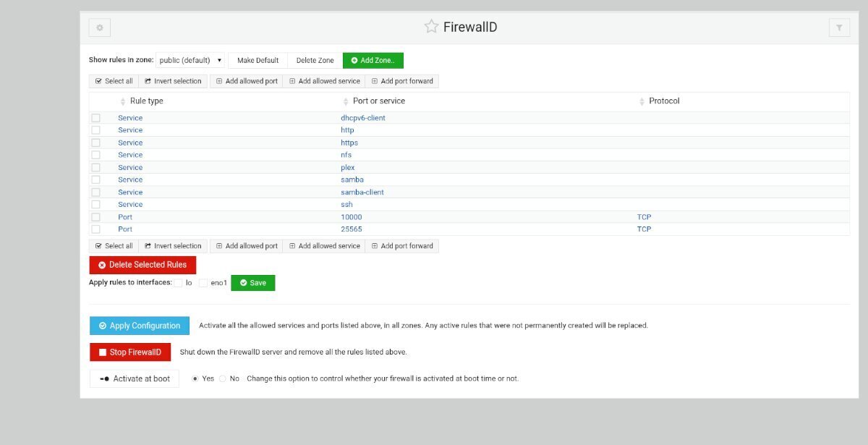Click top Invert selection button
868x445 pixels.
(x=173, y=81)
